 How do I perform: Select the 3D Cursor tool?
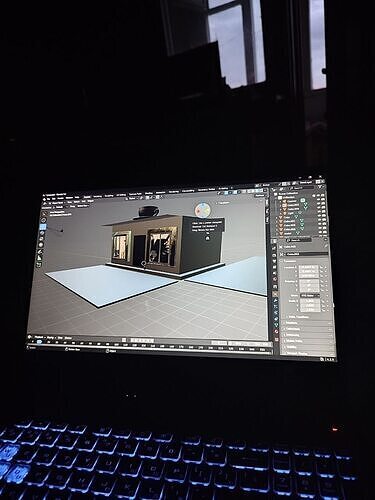[x=44, y=220]
